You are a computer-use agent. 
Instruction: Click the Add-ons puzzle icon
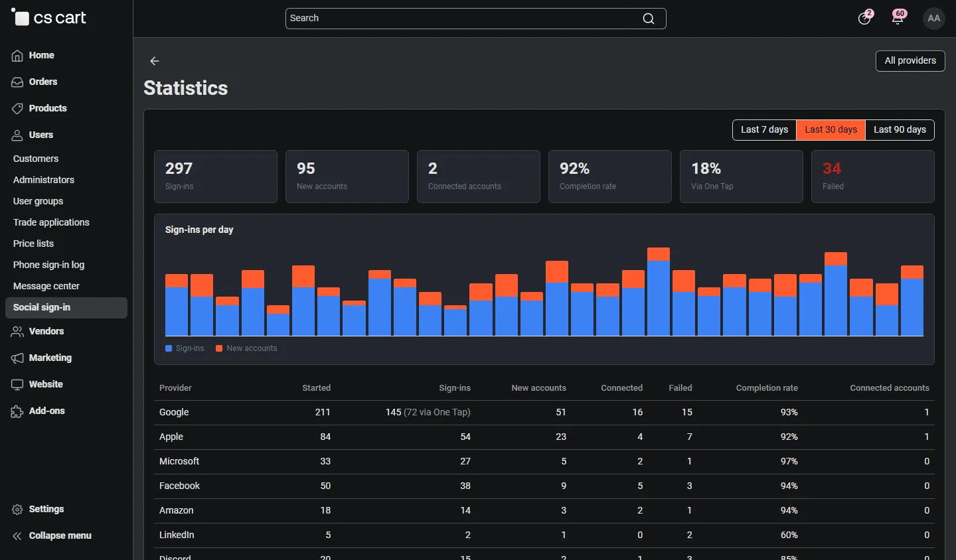click(x=17, y=411)
